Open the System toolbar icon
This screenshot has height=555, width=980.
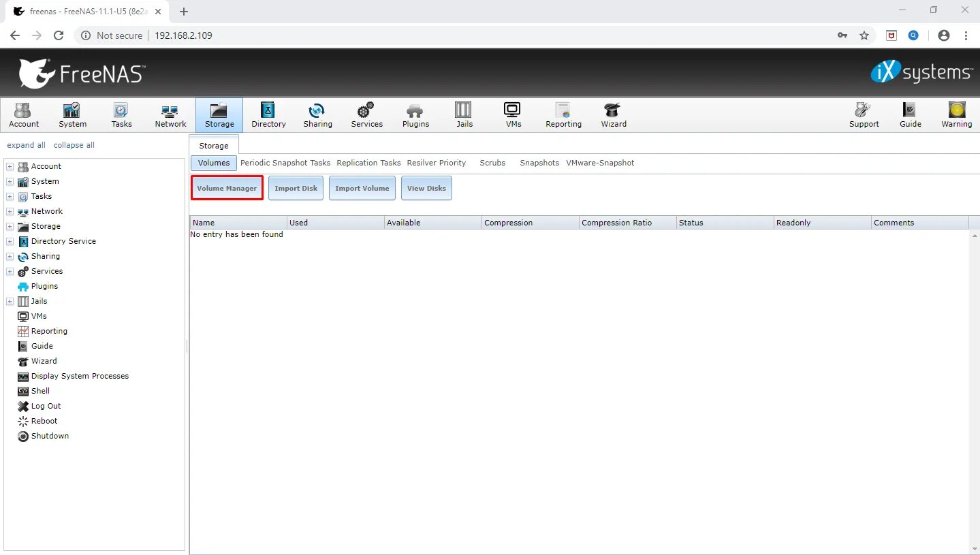click(x=72, y=114)
